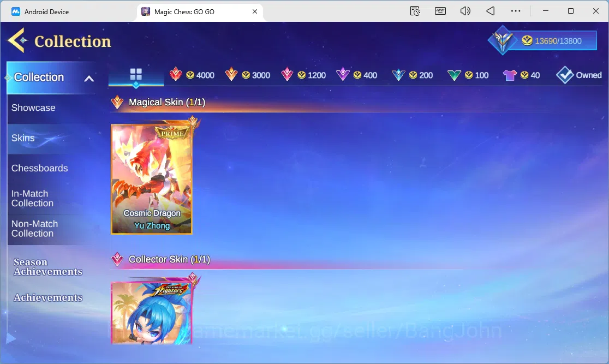This screenshot has width=609, height=364.
Task: Open Cosmic Dragon Yu Zhong skin card
Action: (x=152, y=179)
